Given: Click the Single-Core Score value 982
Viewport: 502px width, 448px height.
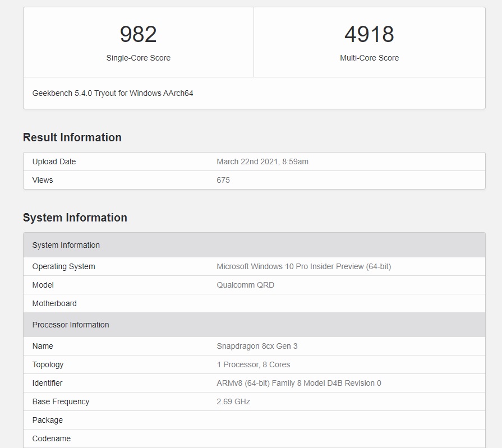Looking at the screenshot, I should click(138, 34).
